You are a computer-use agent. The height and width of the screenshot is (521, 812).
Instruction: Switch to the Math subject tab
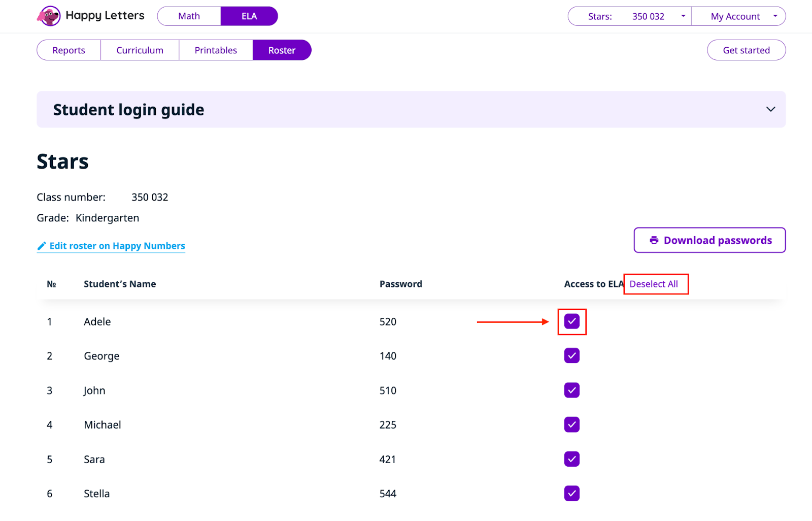coord(189,16)
